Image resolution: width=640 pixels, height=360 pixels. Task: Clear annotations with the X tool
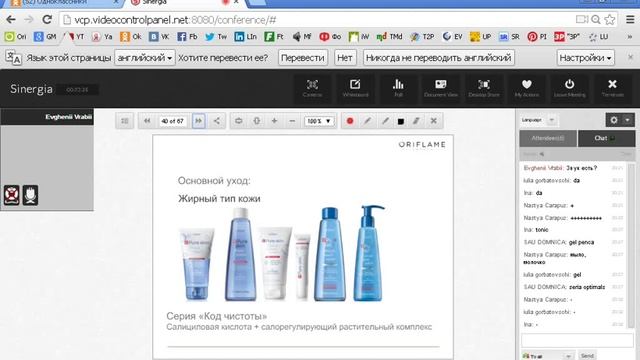pyautogui.click(x=433, y=121)
